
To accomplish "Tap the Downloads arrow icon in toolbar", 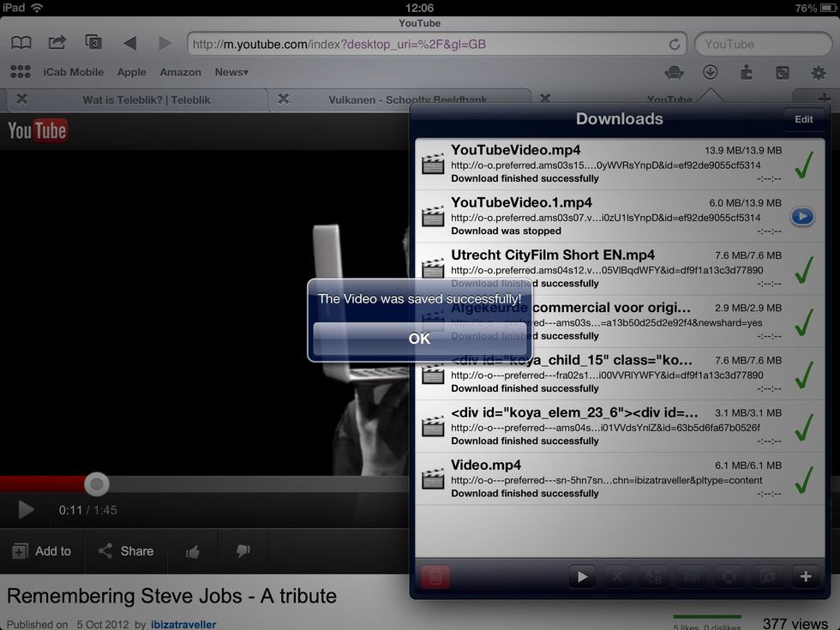I will pos(711,72).
